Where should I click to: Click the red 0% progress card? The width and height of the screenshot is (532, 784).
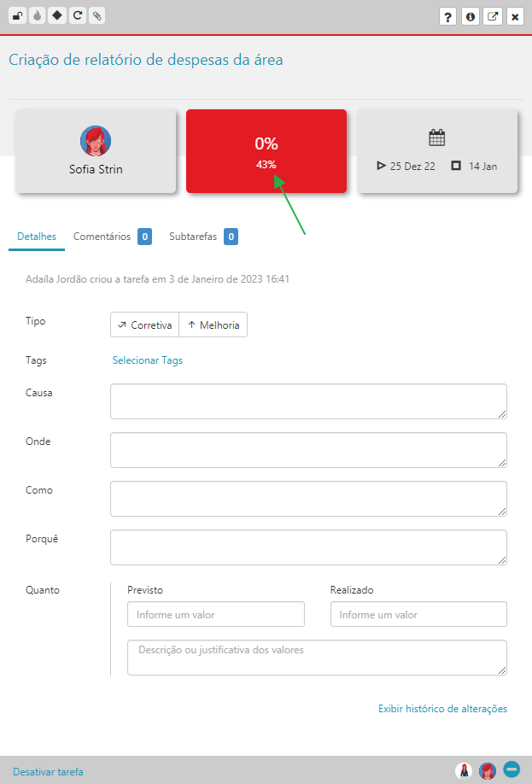[266, 151]
